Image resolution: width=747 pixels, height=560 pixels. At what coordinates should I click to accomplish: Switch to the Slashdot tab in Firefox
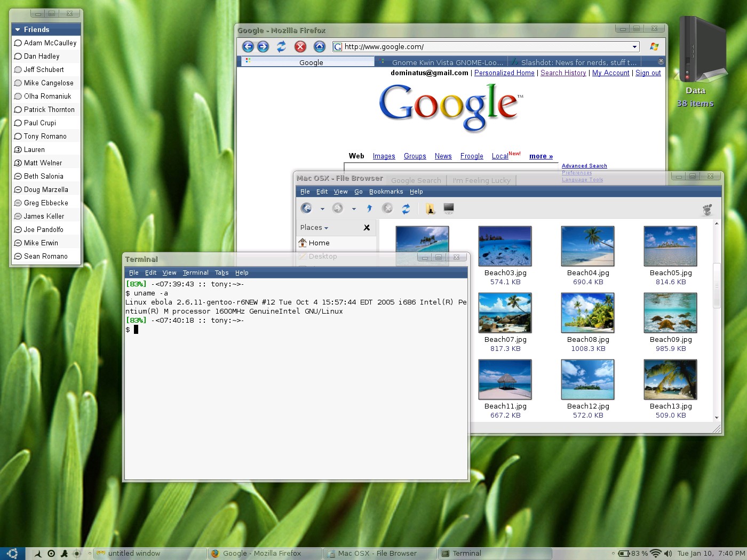(574, 62)
